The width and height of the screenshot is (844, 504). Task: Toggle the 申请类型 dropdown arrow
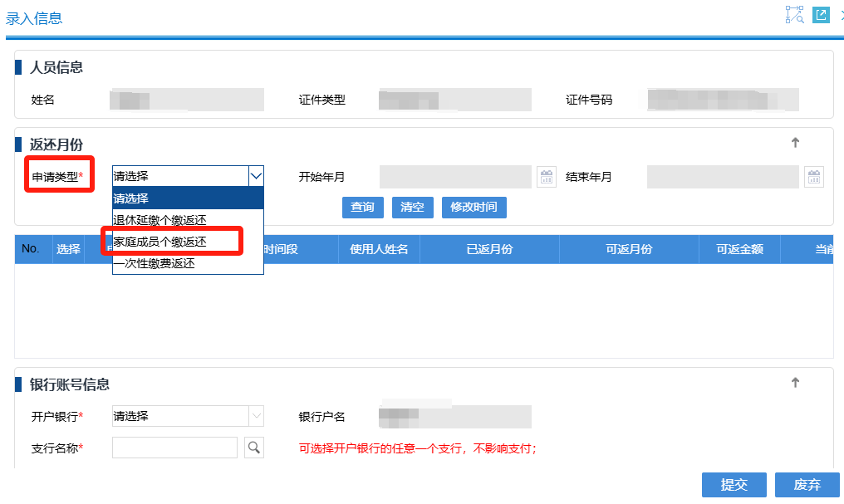(256, 176)
